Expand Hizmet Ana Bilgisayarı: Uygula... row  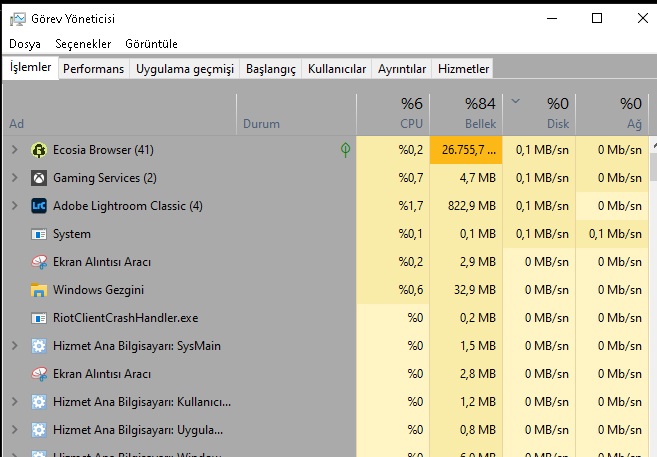point(15,430)
